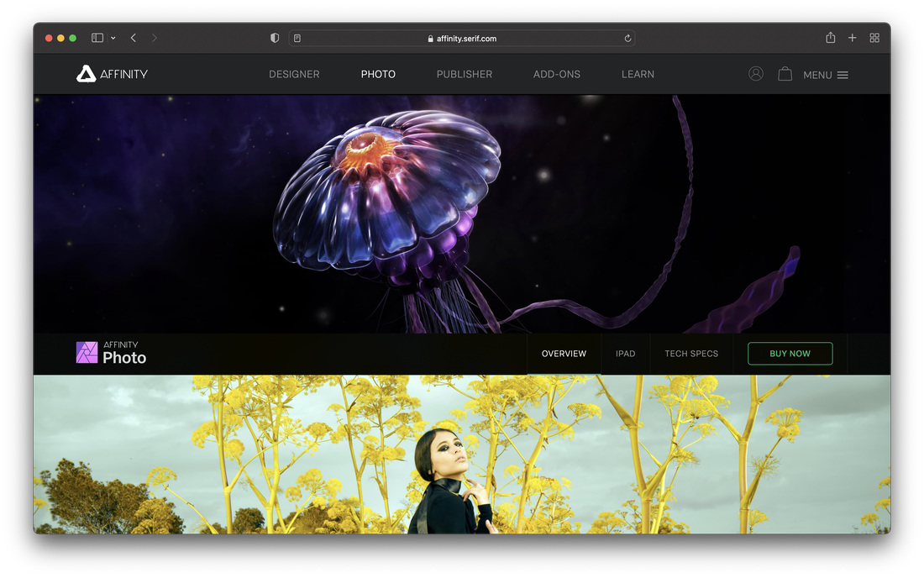The width and height of the screenshot is (924, 578).
Task: Select PHOTO in the navigation menu
Action: point(378,74)
